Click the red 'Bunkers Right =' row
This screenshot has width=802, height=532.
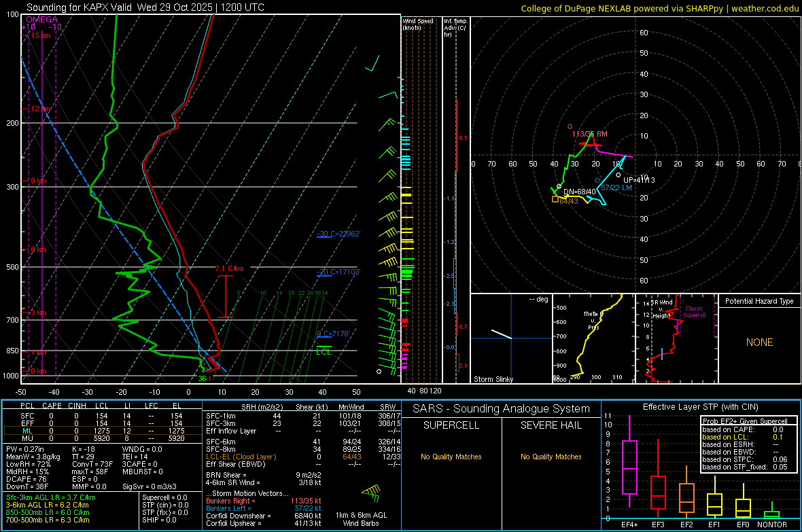264,501
